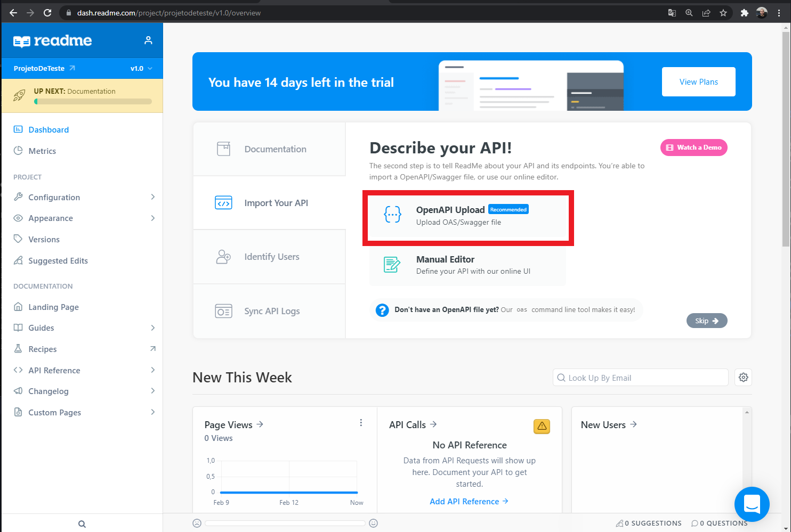
Task: Open the Intercom chat bubble
Action: [752, 504]
